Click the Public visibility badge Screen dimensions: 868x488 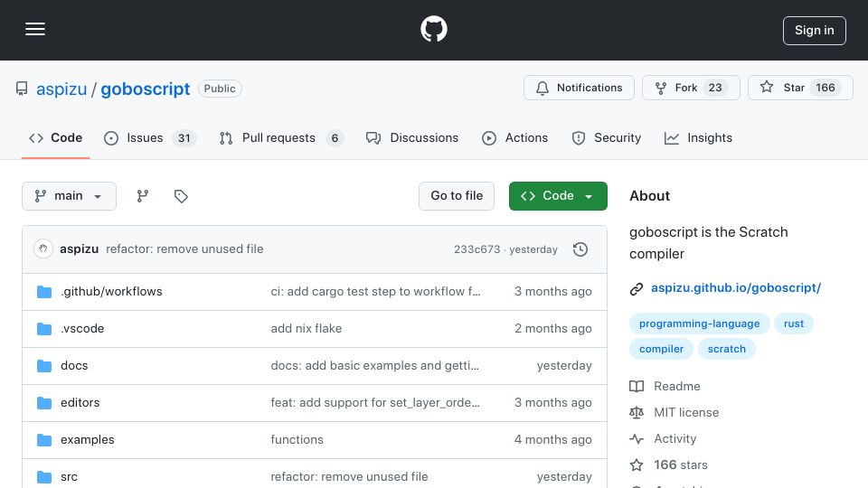pos(220,89)
